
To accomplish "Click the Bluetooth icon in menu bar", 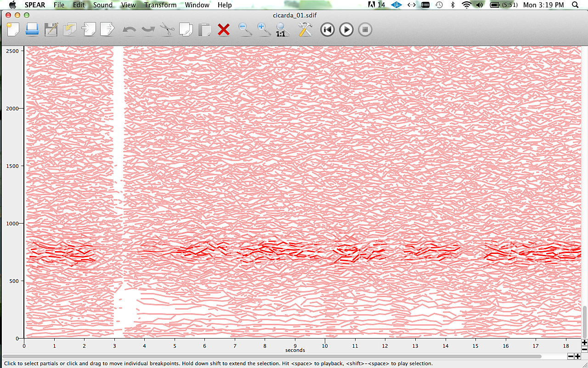I will [x=452, y=5].
